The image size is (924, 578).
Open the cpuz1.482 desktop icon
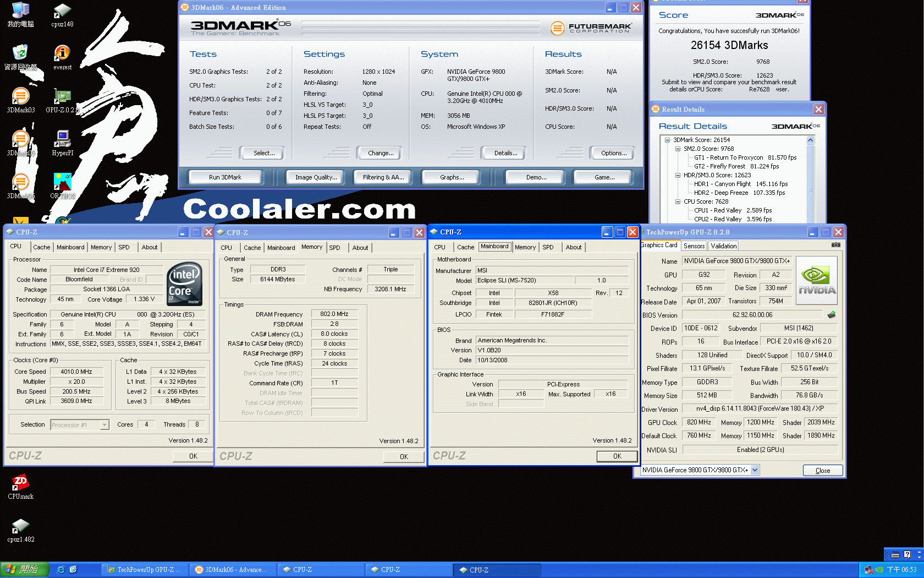pyautogui.click(x=20, y=530)
